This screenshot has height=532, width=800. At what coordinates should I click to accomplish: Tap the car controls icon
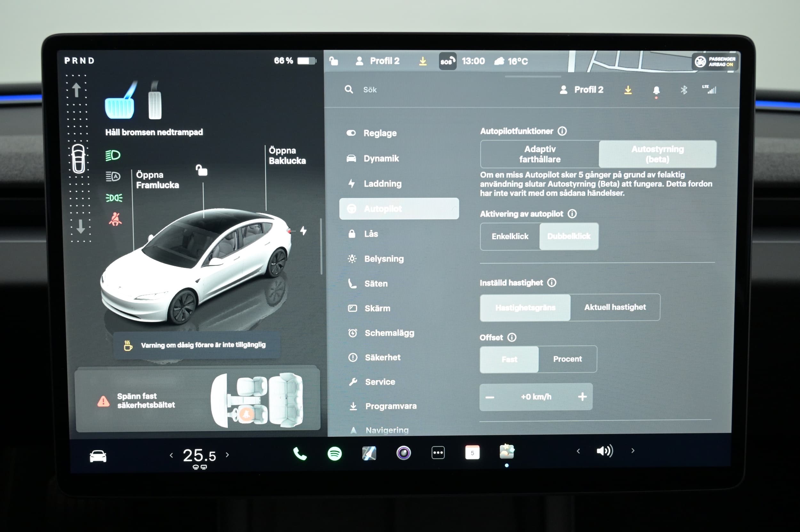(x=98, y=456)
